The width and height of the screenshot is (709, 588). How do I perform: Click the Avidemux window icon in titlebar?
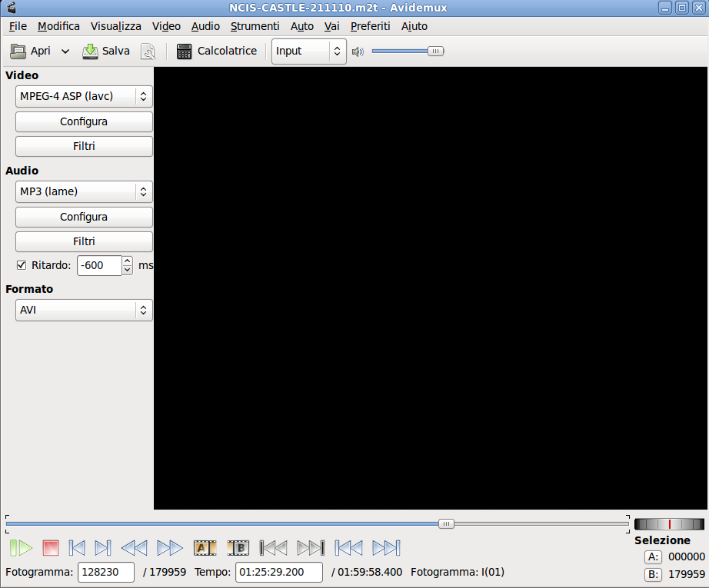click(11, 8)
